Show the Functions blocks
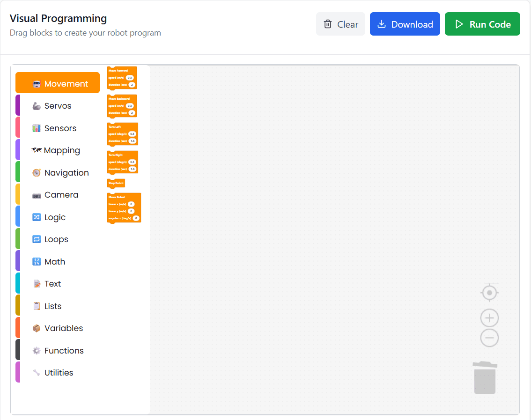Screen dimensions: 531x420 [64, 351]
